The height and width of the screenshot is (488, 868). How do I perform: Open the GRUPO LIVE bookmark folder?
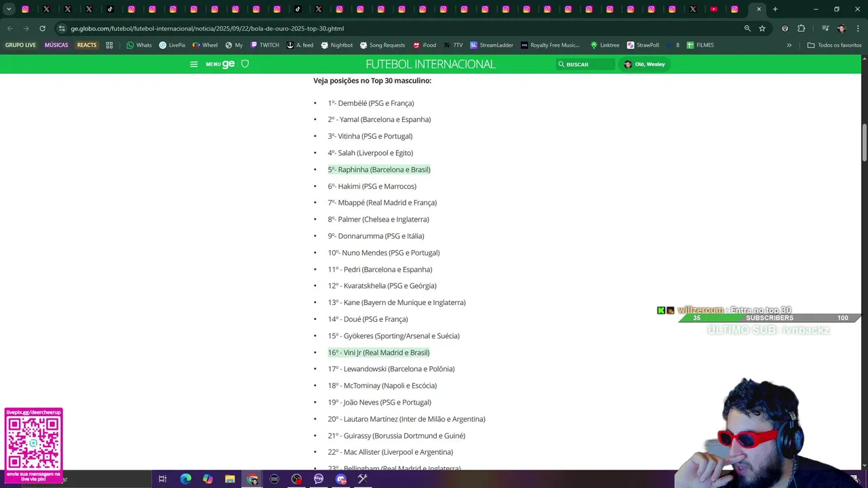20,45
